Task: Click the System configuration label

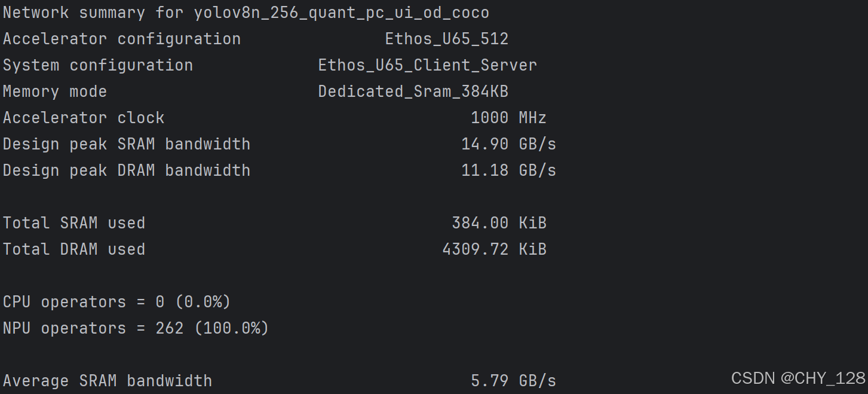Action: click(x=98, y=66)
